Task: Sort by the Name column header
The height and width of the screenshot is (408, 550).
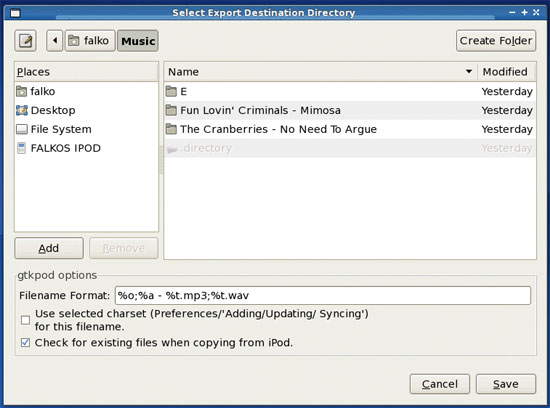Action: [320, 72]
